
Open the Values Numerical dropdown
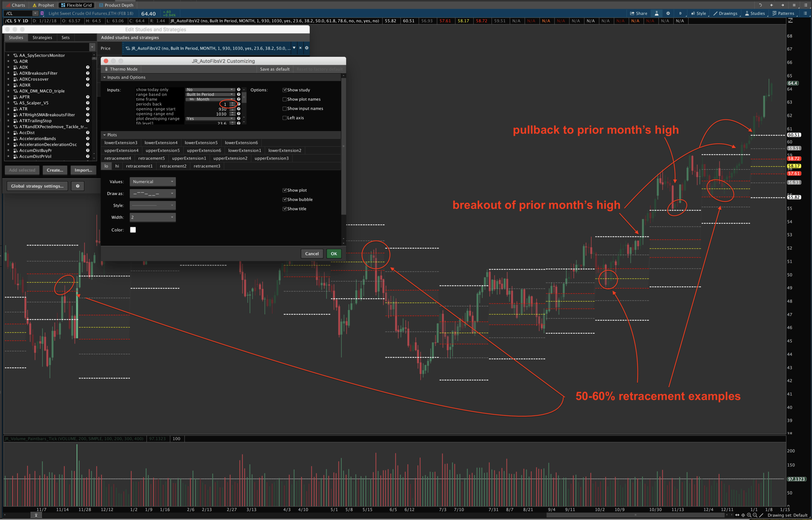click(153, 182)
